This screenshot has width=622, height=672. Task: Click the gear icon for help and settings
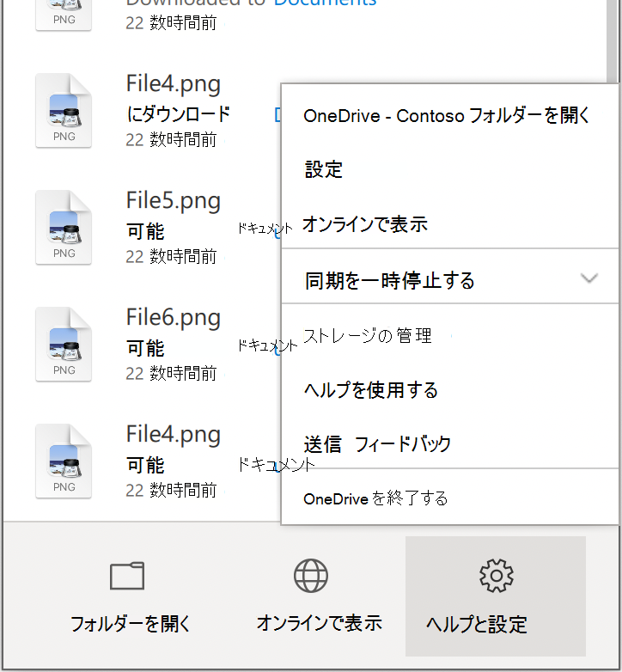[x=496, y=576]
